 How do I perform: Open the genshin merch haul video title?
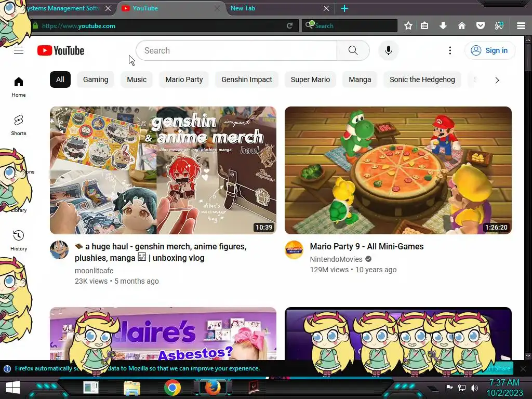click(161, 252)
